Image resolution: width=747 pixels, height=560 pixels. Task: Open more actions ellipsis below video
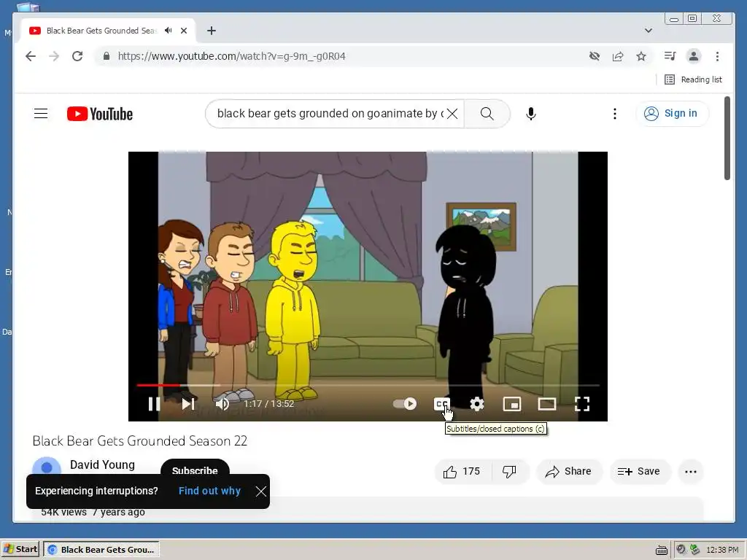point(691,472)
